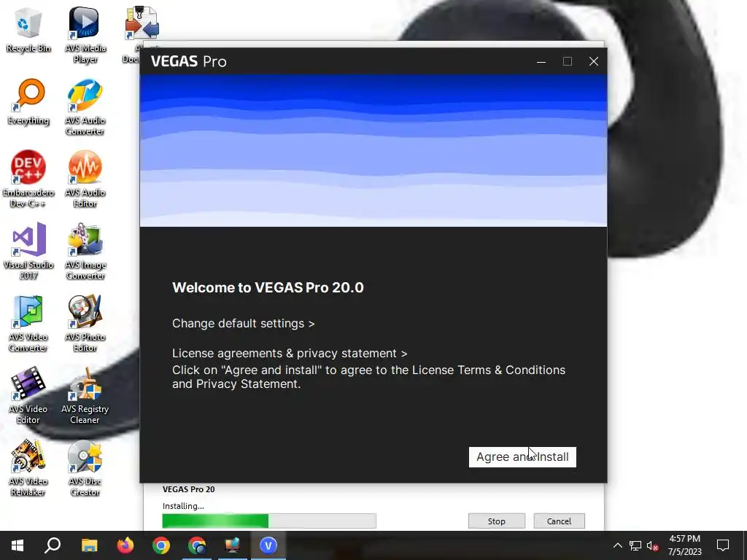This screenshot has width=747, height=560.
Task: Launch AVS Registry Cleaner shortcut
Action: pos(85,396)
